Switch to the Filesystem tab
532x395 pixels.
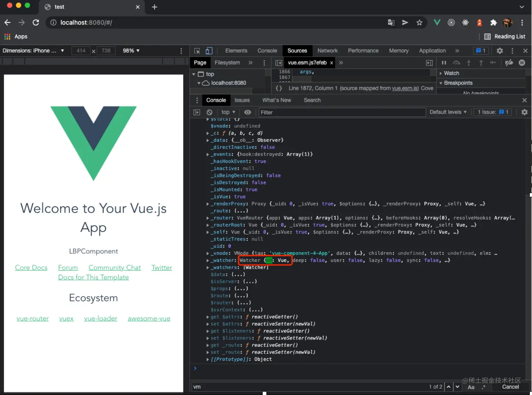[x=227, y=63]
